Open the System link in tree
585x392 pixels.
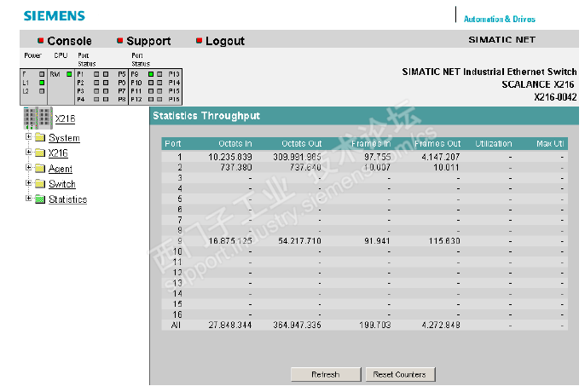point(64,138)
